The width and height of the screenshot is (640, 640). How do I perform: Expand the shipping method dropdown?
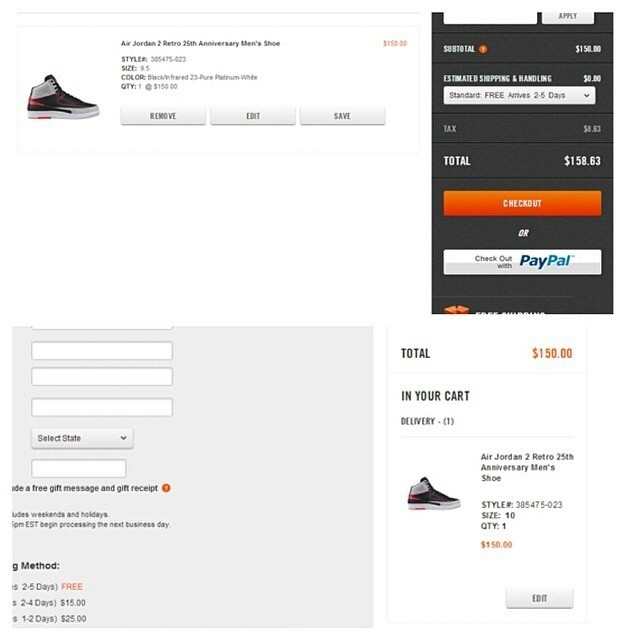click(519, 96)
